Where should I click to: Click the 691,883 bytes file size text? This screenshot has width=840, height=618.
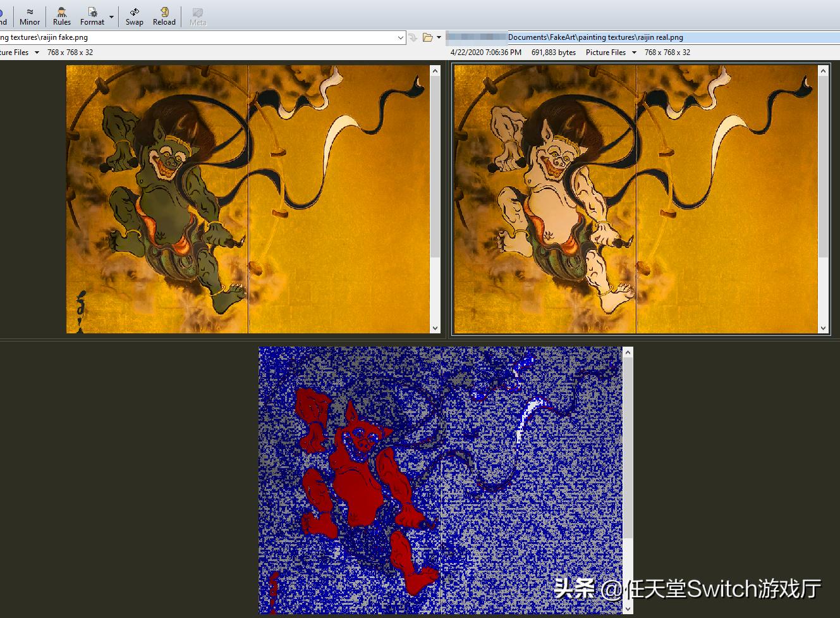click(554, 53)
